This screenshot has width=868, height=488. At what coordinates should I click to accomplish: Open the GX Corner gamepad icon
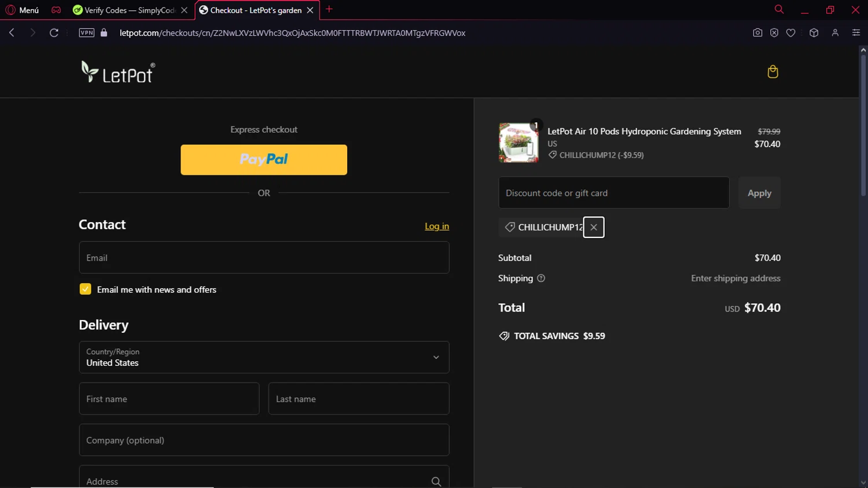pos(56,10)
